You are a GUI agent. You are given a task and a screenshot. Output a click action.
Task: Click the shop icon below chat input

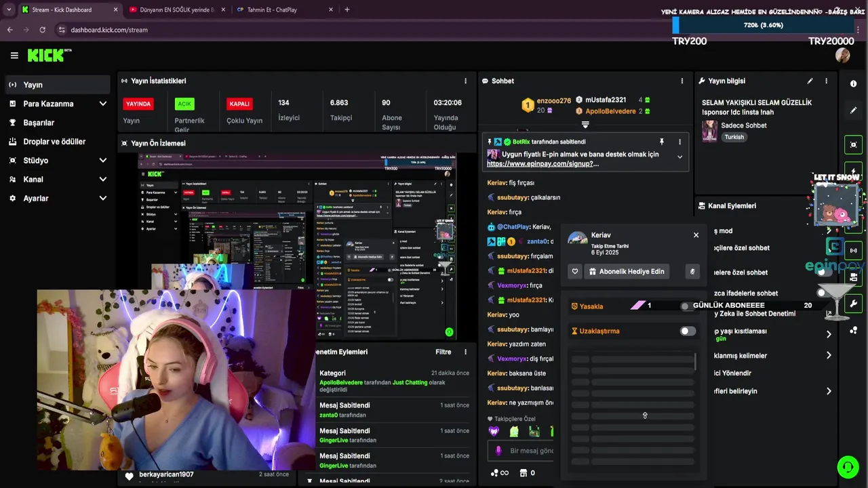[x=523, y=473]
